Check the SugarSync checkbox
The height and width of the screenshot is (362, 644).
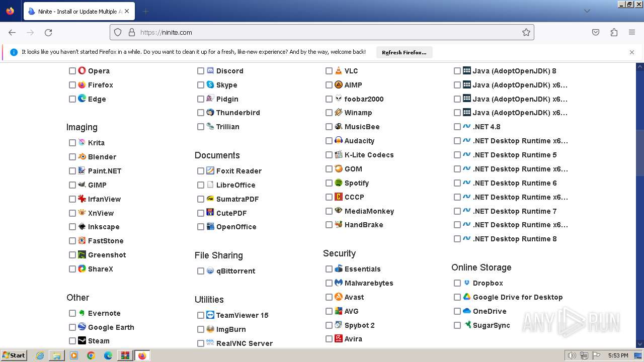pos(457,325)
